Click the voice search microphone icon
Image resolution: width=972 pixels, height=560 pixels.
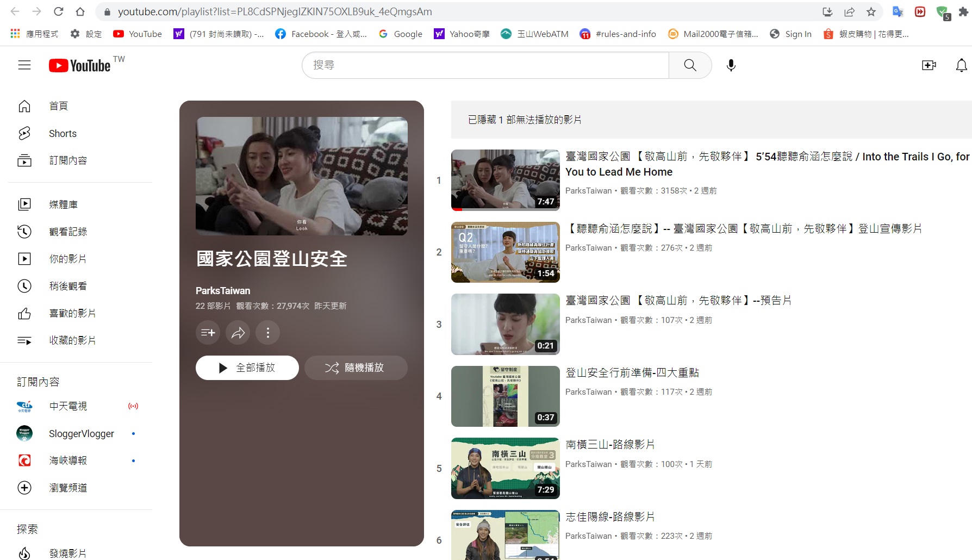click(x=731, y=65)
